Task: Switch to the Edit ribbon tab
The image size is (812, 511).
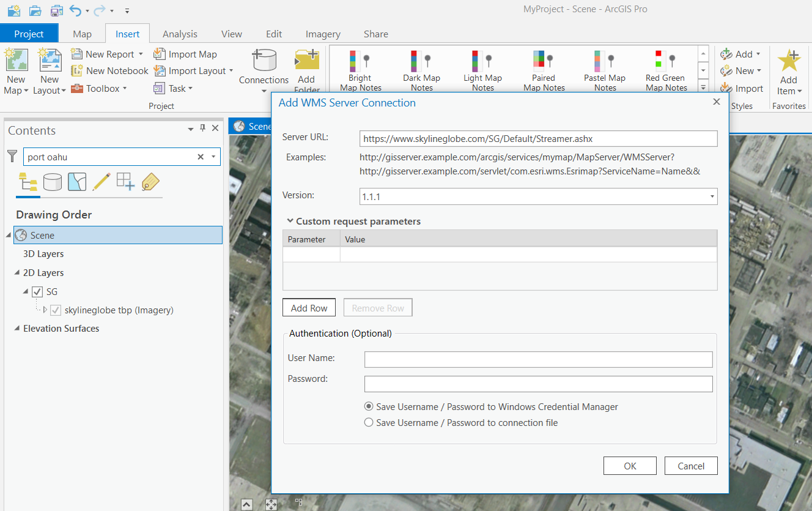Action: (x=274, y=34)
